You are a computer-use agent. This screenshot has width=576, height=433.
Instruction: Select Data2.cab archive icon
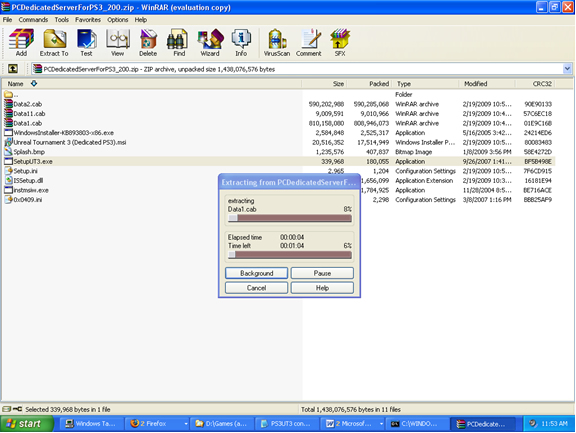click(x=8, y=104)
